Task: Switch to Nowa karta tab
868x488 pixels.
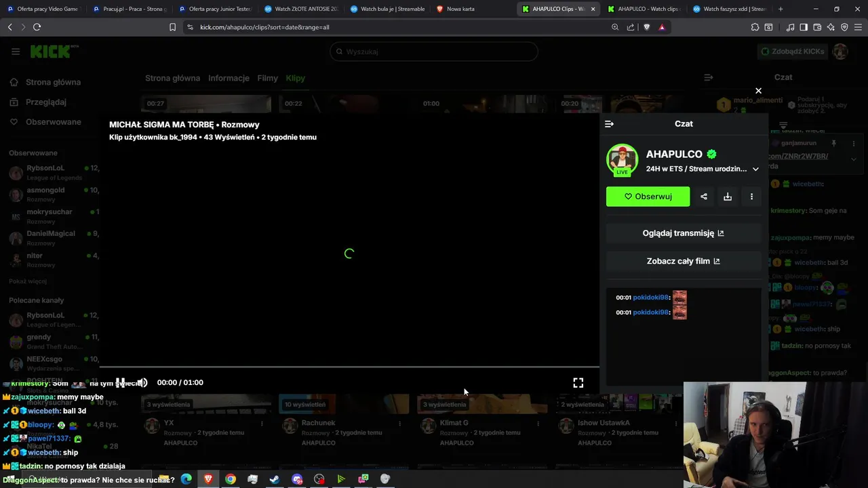Action: click(472, 9)
